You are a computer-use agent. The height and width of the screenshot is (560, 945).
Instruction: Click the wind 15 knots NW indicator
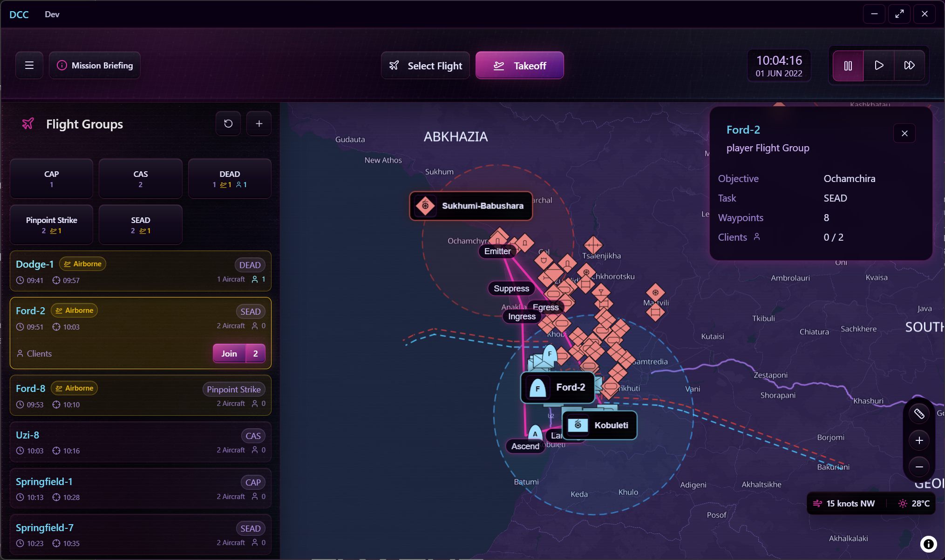click(x=844, y=503)
